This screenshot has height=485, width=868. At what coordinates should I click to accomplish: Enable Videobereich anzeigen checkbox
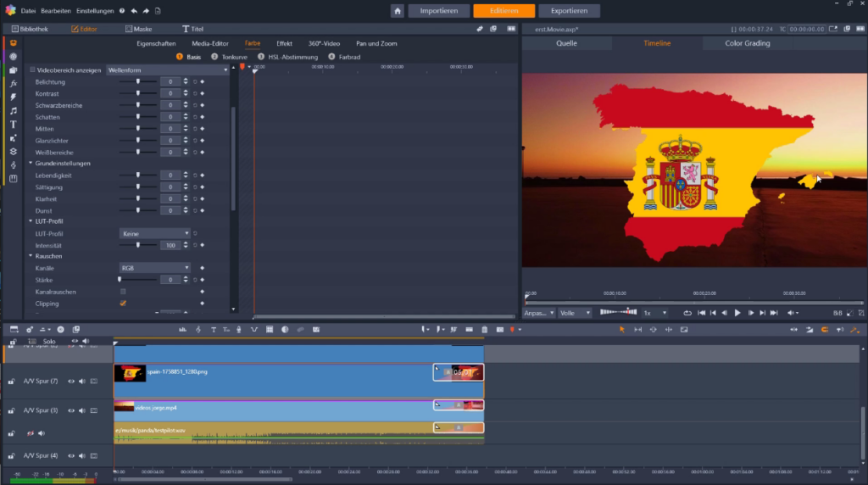pos(33,70)
